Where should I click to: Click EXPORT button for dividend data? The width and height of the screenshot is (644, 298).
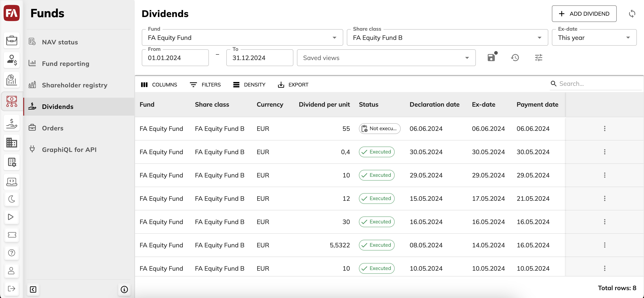pyautogui.click(x=293, y=84)
